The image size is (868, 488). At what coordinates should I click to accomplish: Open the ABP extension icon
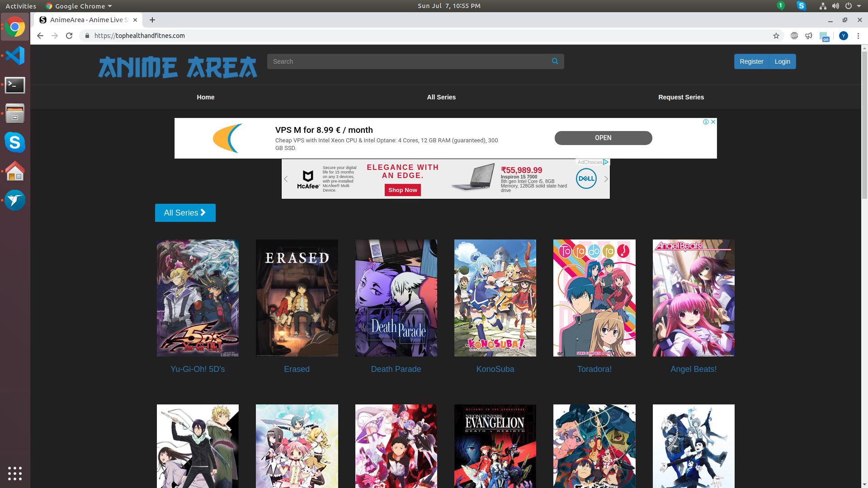(794, 36)
